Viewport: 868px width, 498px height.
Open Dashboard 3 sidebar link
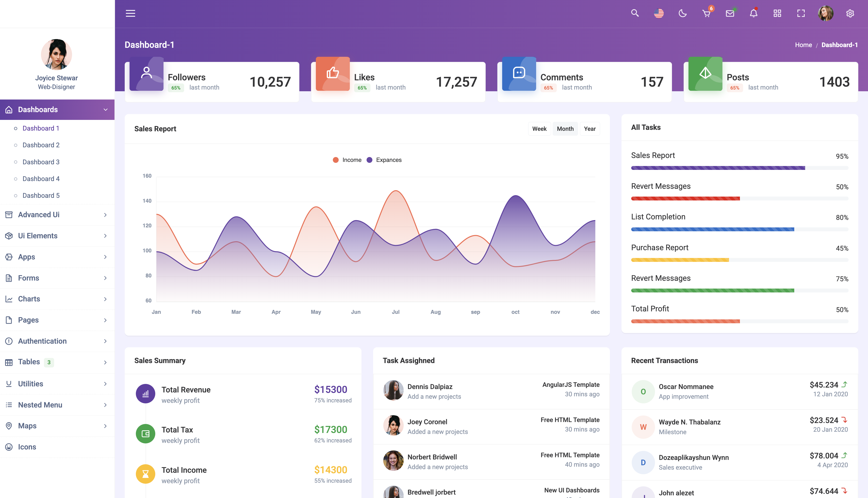(x=41, y=162)
